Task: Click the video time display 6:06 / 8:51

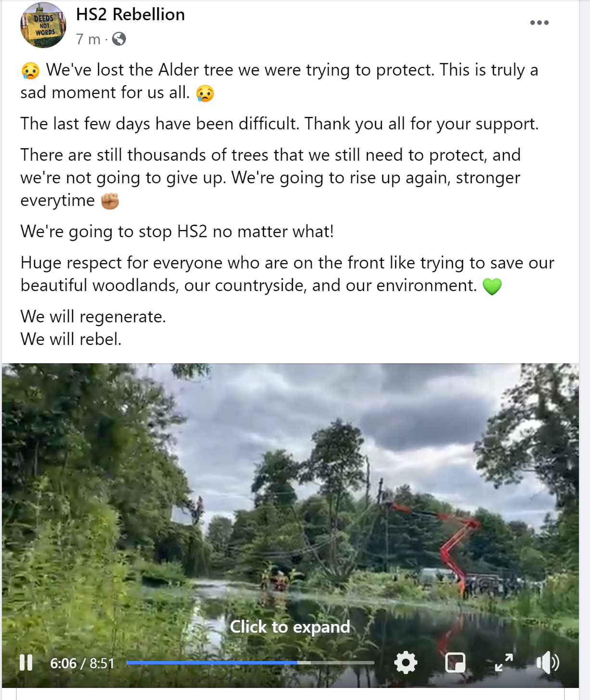Action: pos(82,663)
